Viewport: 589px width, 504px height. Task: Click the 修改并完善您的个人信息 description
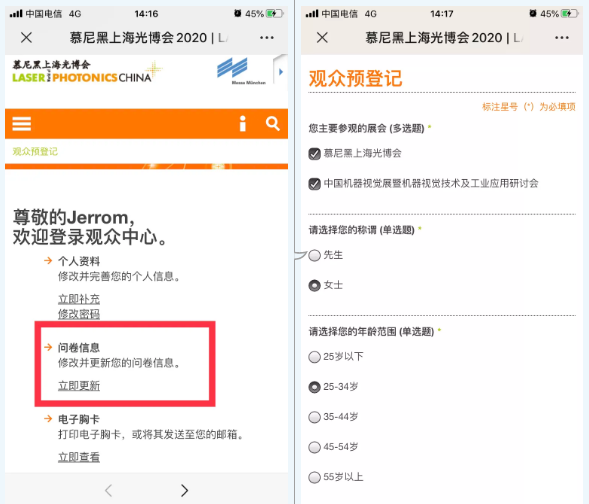(119, 276)
